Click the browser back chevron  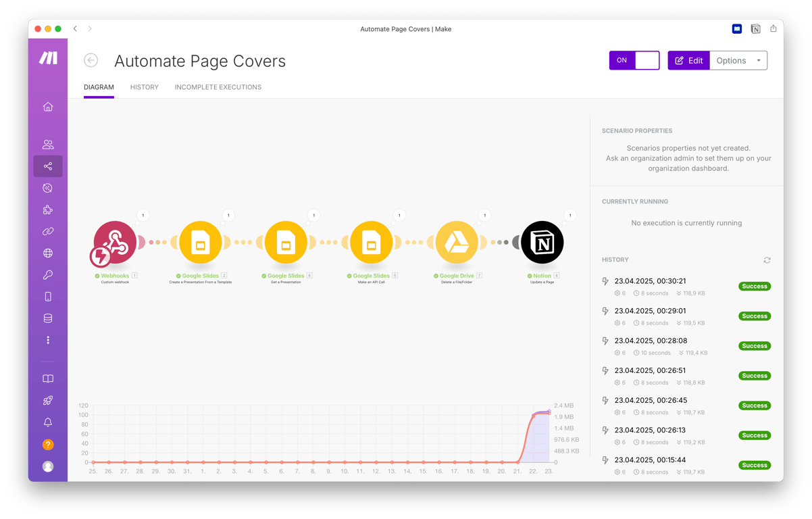point(75,29)
